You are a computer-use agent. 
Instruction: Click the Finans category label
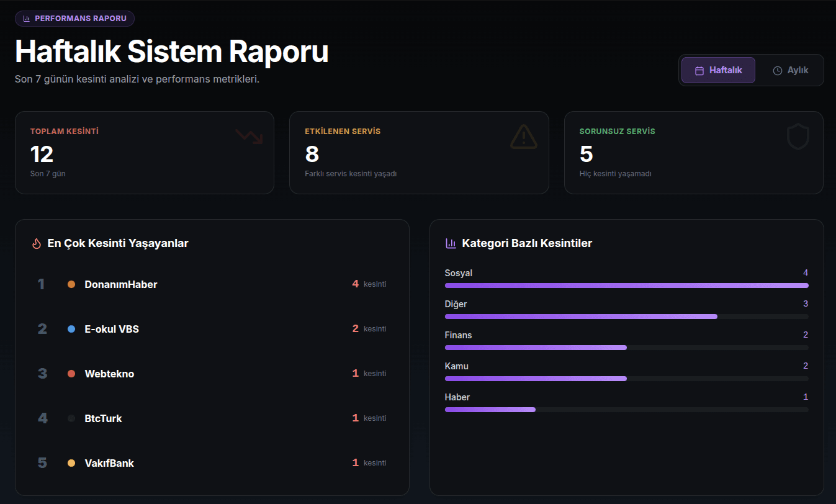coord(458,335)
